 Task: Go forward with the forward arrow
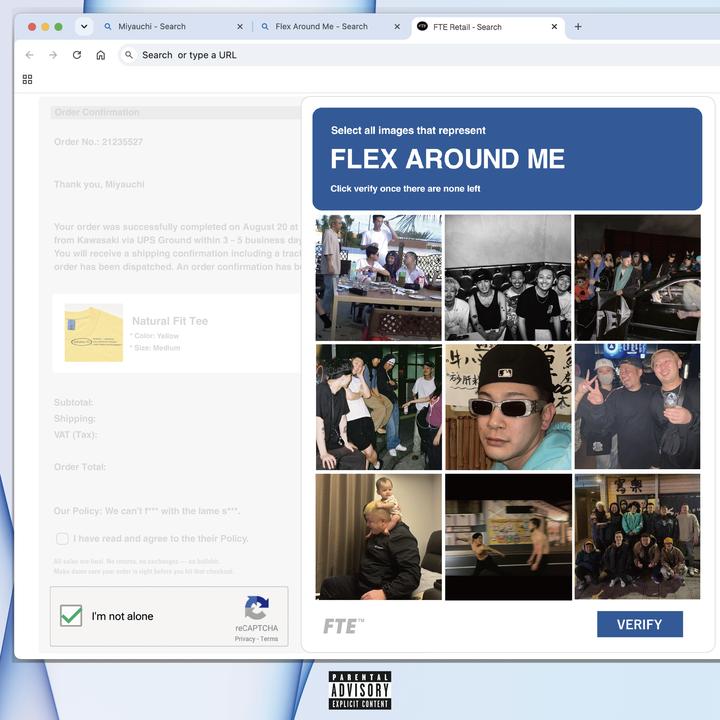pos(53,55)
